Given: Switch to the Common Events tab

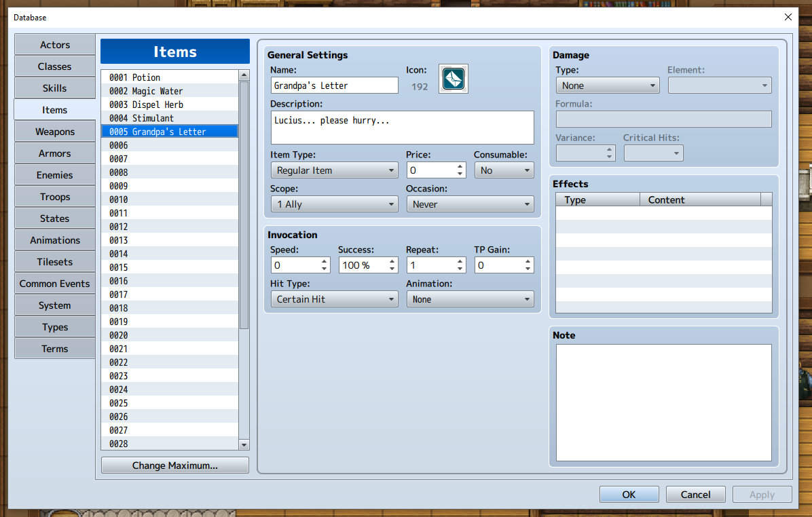Looking at the screenshot, I should point(55,284).
